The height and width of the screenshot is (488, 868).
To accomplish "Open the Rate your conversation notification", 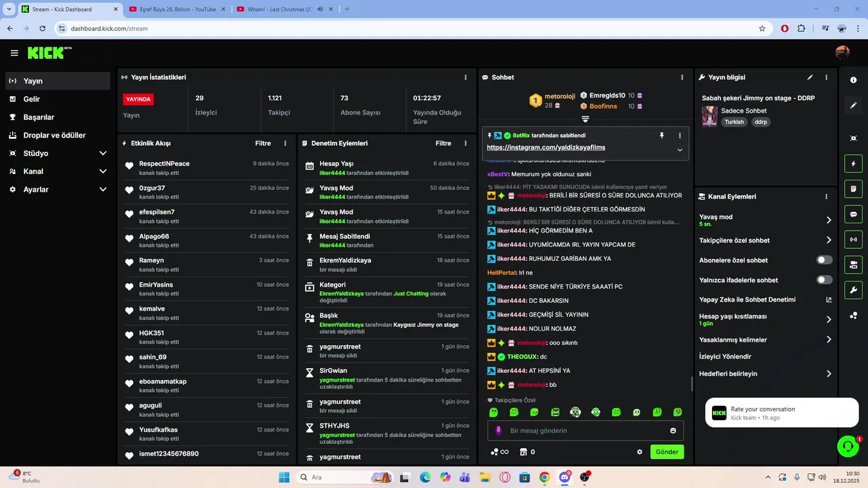I will coord(782,413).
